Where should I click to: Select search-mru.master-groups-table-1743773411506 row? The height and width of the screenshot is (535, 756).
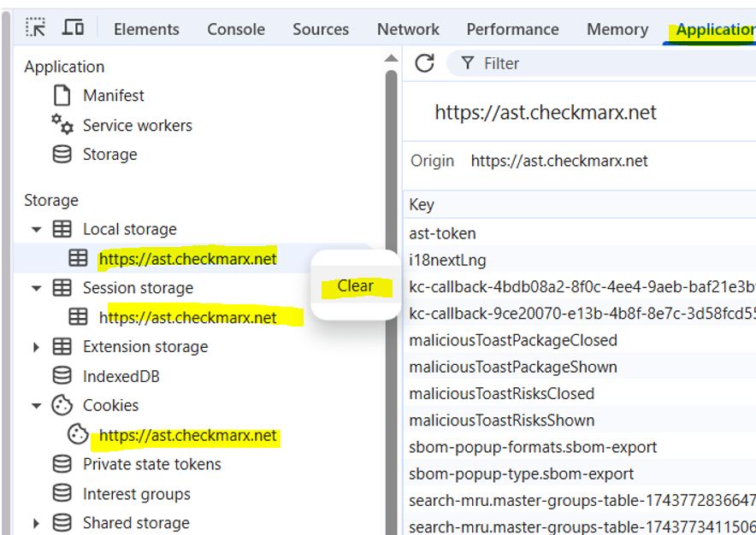580,526
